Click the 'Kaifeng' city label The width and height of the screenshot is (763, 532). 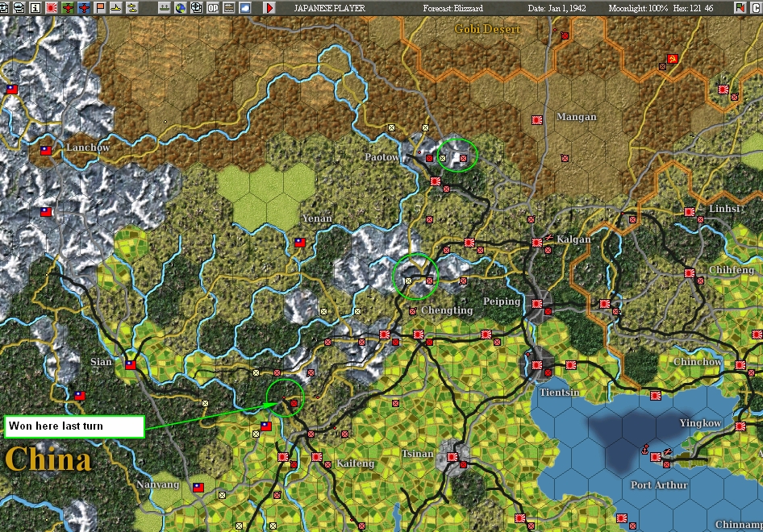(x=355, y=463)
